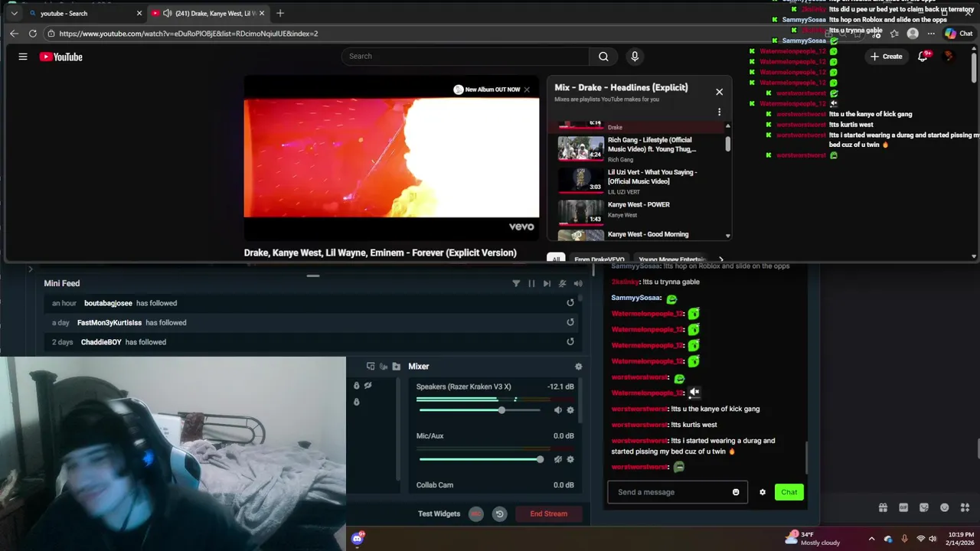Play Kanye West - Good Morning item

pos(639,235)
